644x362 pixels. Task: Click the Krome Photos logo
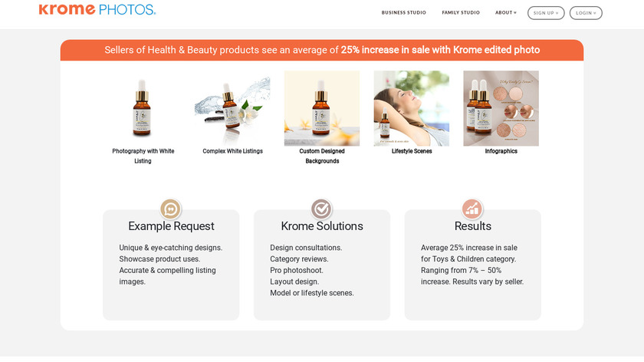(97, 9)
